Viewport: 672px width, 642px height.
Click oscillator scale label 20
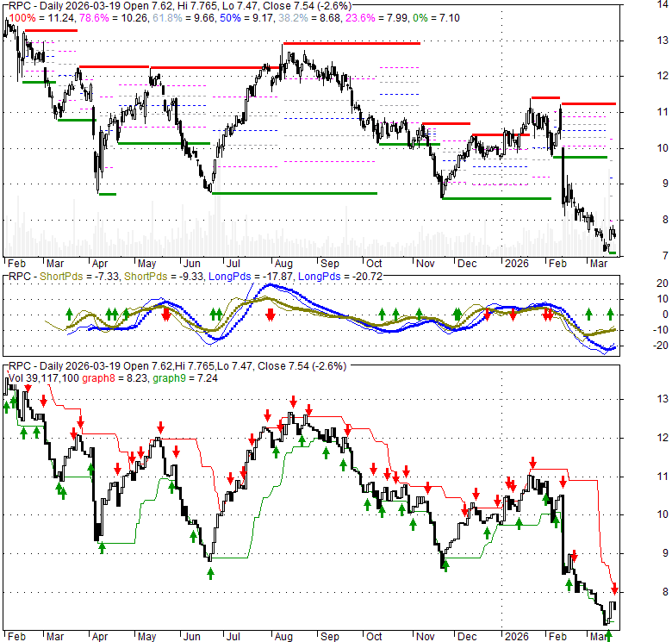(x=663, y=284)
